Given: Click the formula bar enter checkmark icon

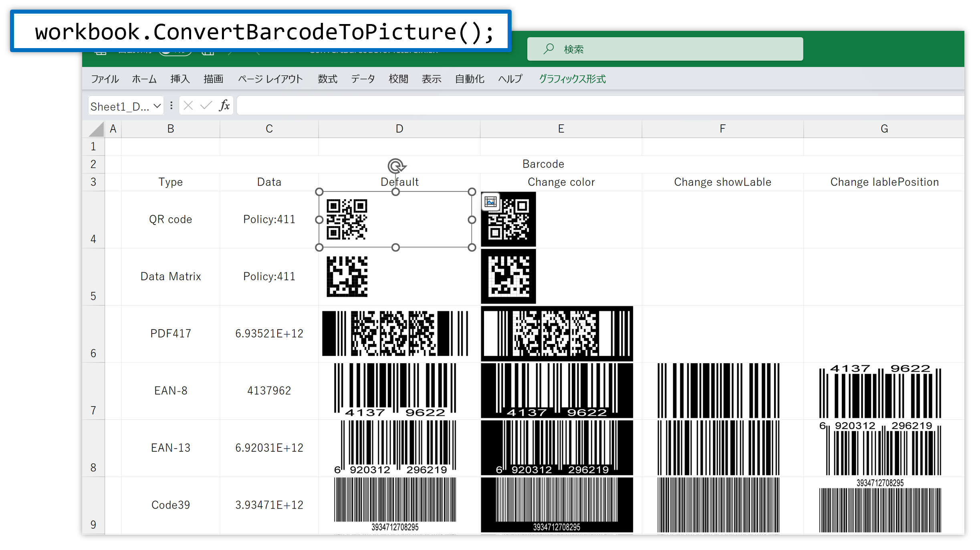Looking at the screenshot, I should pyautogui.click(x=206, y=106).
